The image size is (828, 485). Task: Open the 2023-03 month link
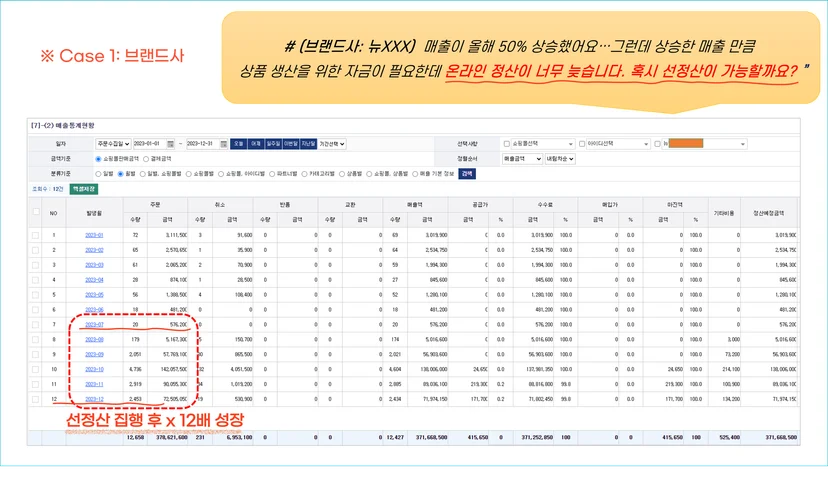[x=94, y=265]
